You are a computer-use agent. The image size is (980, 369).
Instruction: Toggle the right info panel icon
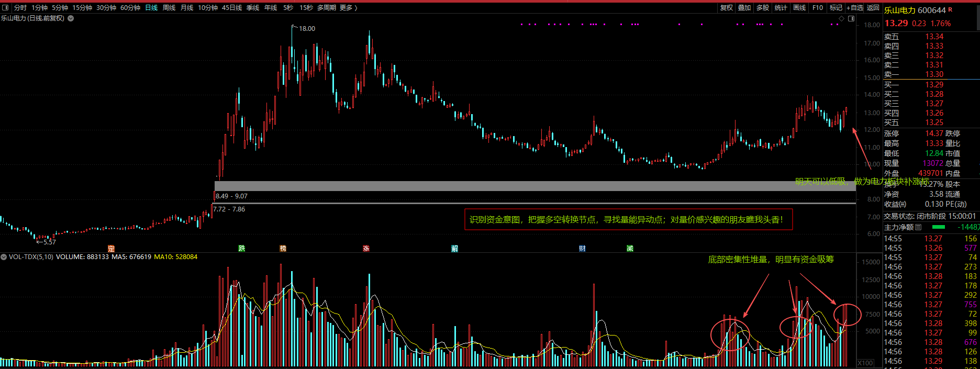[851, 18]
